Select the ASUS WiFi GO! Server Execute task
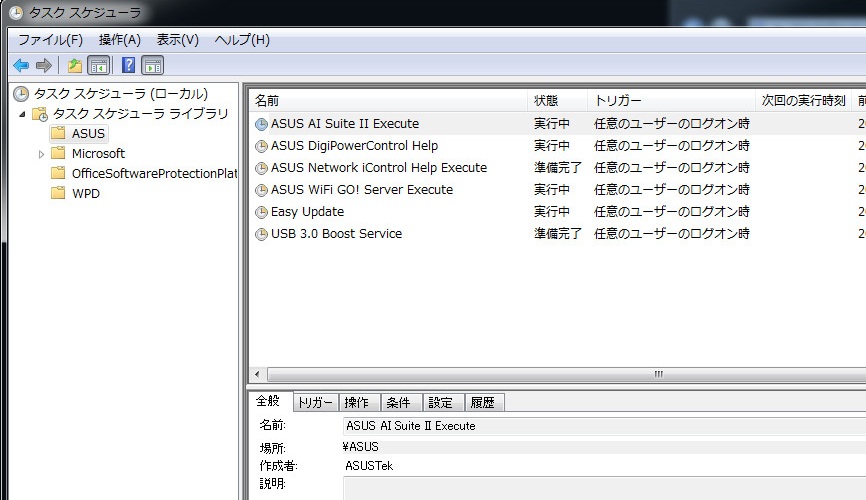 pos(362,190)
